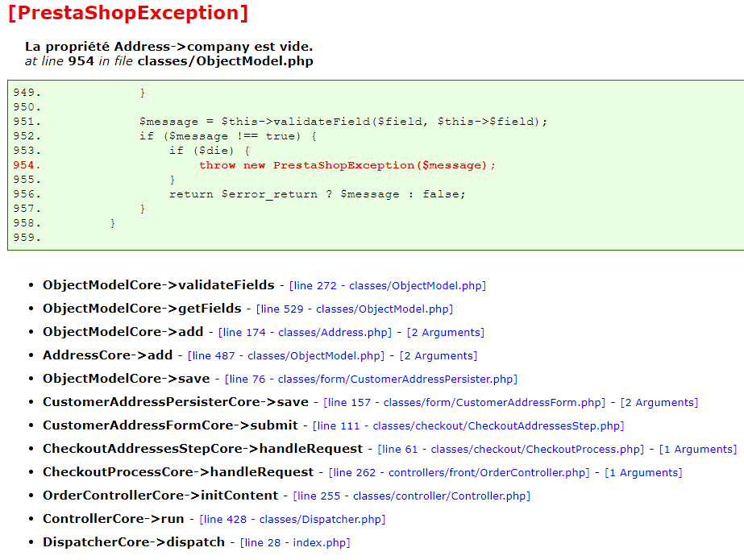Click ObjectModelCore->save trace entry
Viewport: 744px width, 560px height.
[x=127, y=379]
